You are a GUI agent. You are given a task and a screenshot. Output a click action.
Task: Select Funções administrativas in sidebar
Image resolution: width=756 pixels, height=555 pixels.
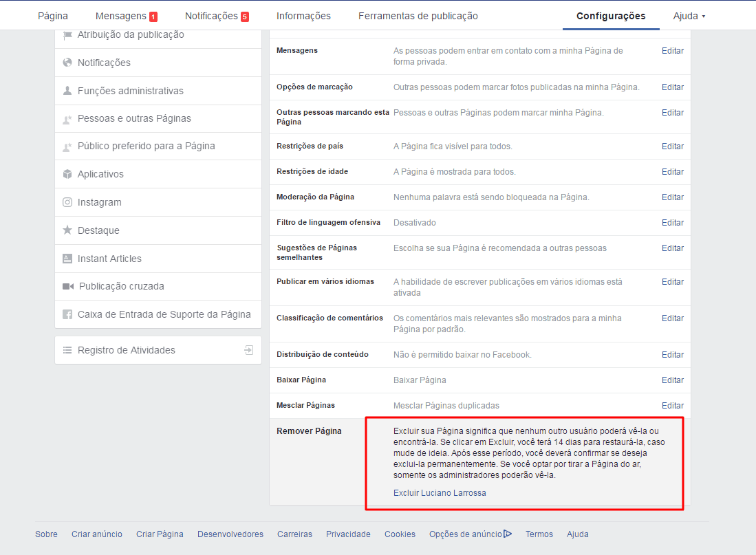pos(158,91)
